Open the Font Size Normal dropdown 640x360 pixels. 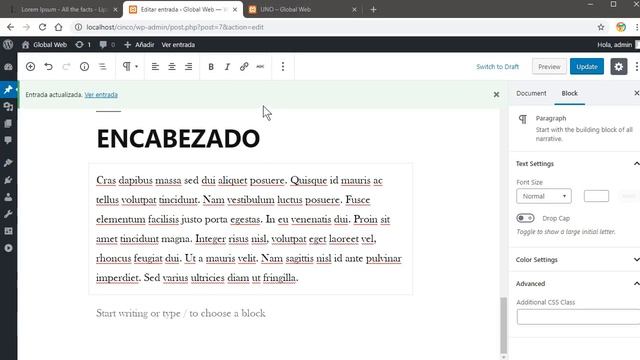coord(544,196)
